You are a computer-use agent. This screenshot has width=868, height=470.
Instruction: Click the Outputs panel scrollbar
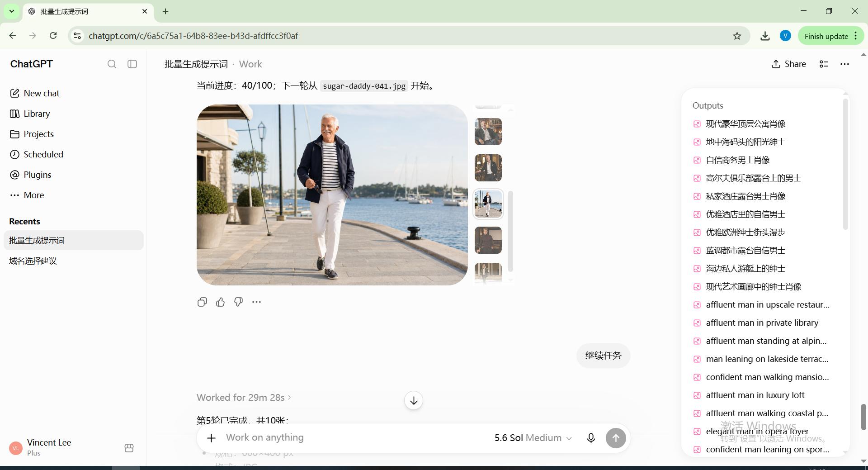(x=846, y=164)
